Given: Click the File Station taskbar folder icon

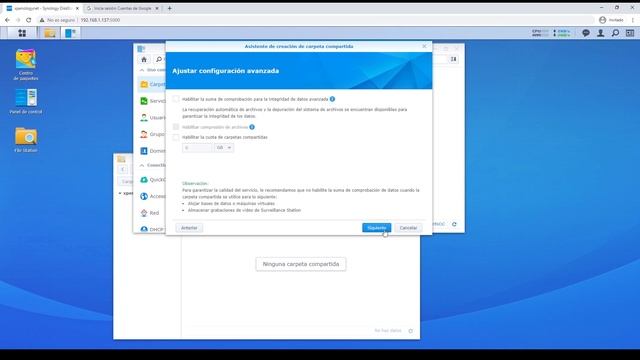Looking at the screenshot, I should 50,33.
